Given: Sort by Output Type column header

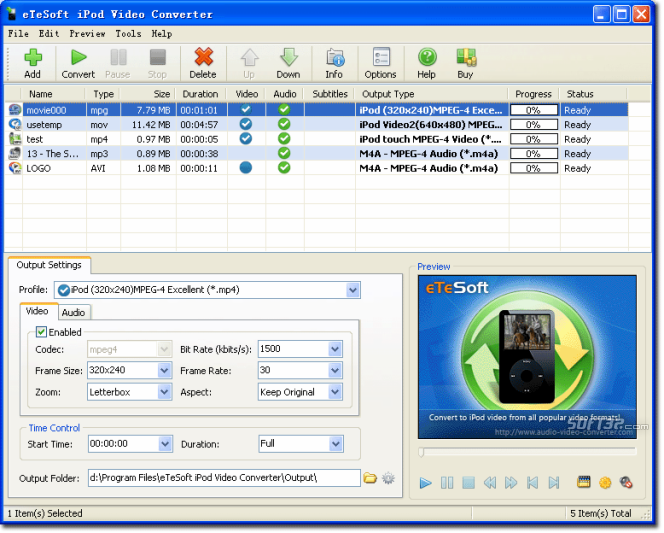Looking at the screenshot, I should coord(431,94).
